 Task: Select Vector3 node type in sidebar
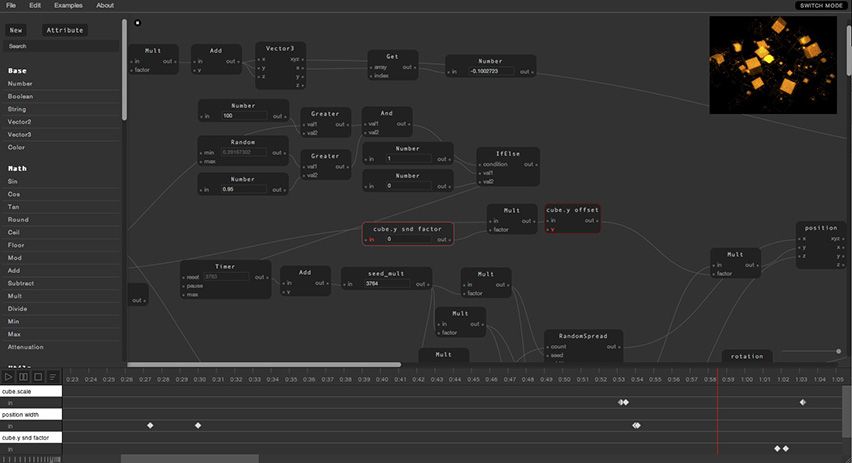(x=61, y=134)
